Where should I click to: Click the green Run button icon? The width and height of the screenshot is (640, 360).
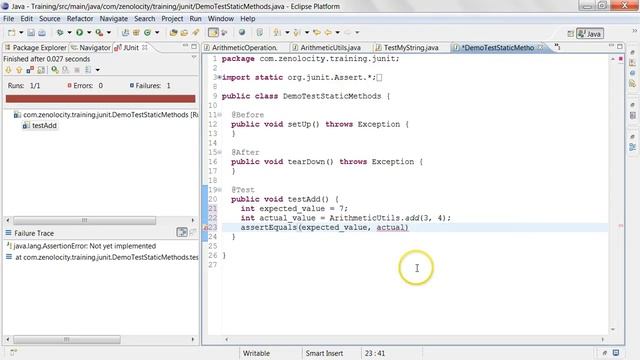80,33
